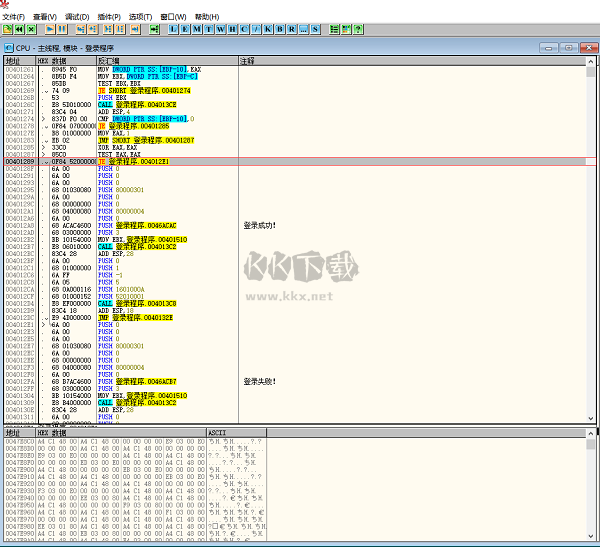This screenshot has width=600, height=547.
Task: Pause execution using the pause icon
Action: click(x=61, y=30)
